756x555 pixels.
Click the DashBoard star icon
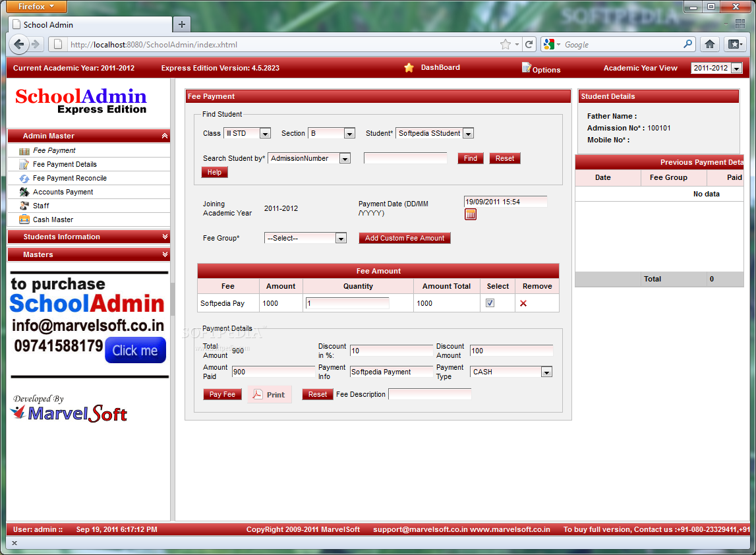pos(409,67)
